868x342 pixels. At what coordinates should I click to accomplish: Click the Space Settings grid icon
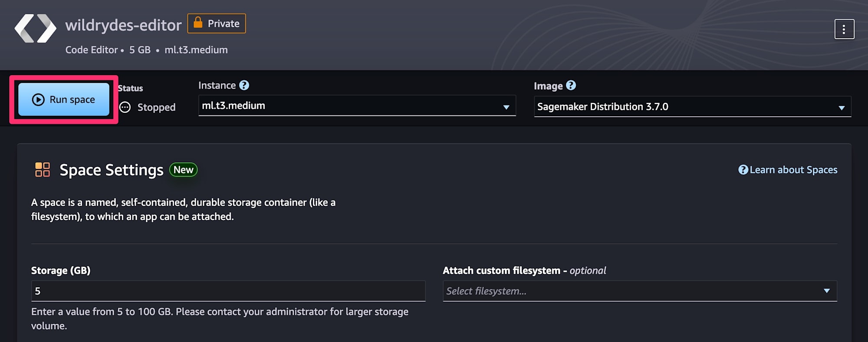(x=43, y=170)
